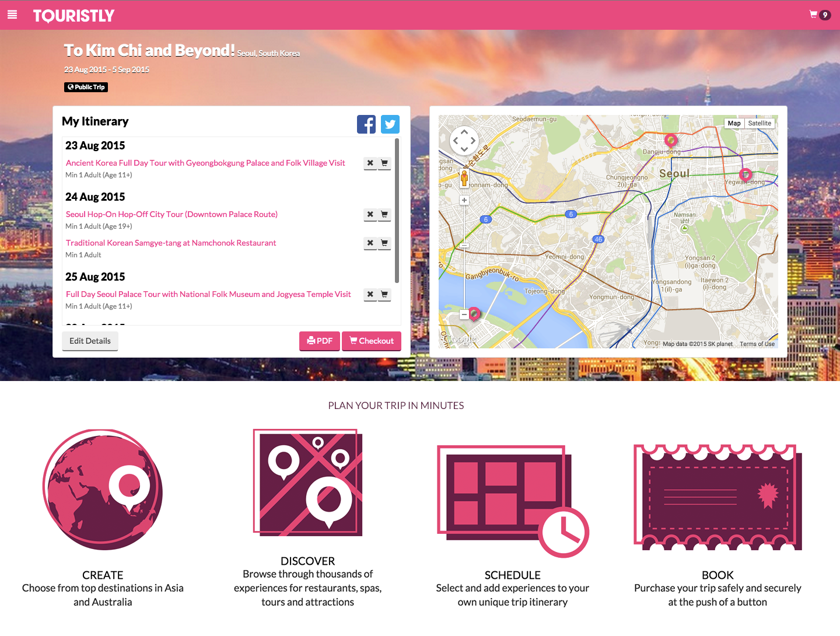Viewport: 840px width, 636px height.
Task: Click the map zoom slider handle
Action: click(x=464, y=246)
